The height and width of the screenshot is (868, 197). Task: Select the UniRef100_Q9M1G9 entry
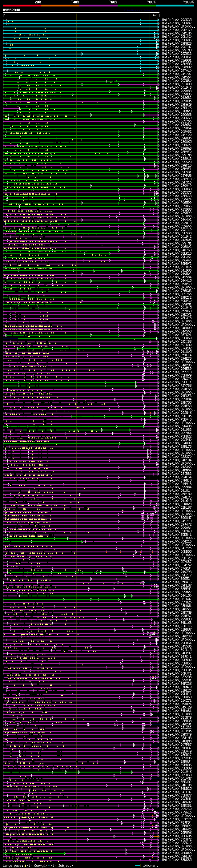coord(177,30)
